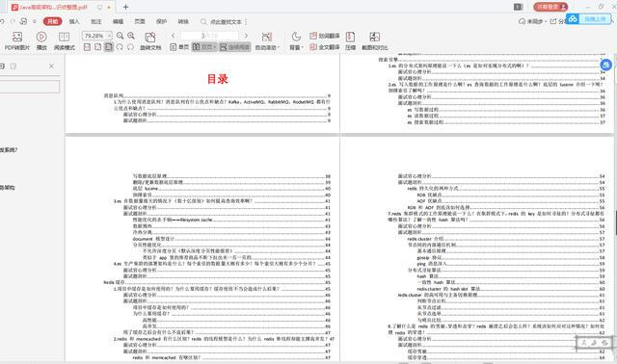This screenshot has width=617, height=364.
Task: Open the 页面 ribbon tab
Action: (140, 21)
